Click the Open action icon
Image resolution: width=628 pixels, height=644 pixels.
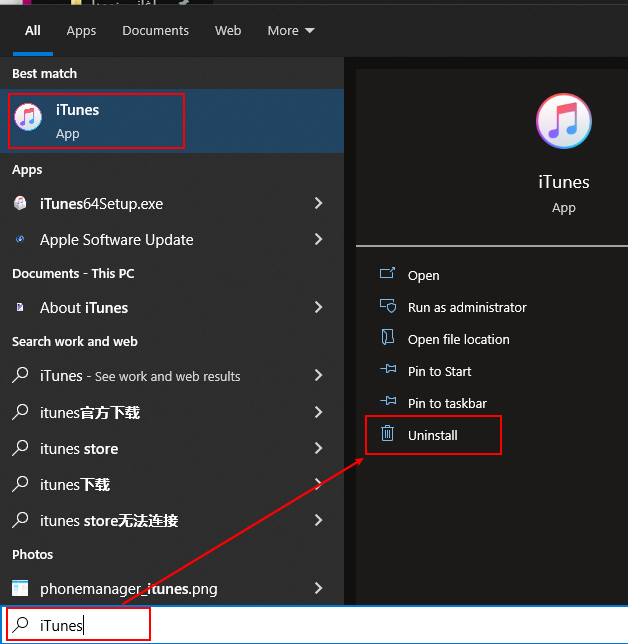tap(387, 273)
